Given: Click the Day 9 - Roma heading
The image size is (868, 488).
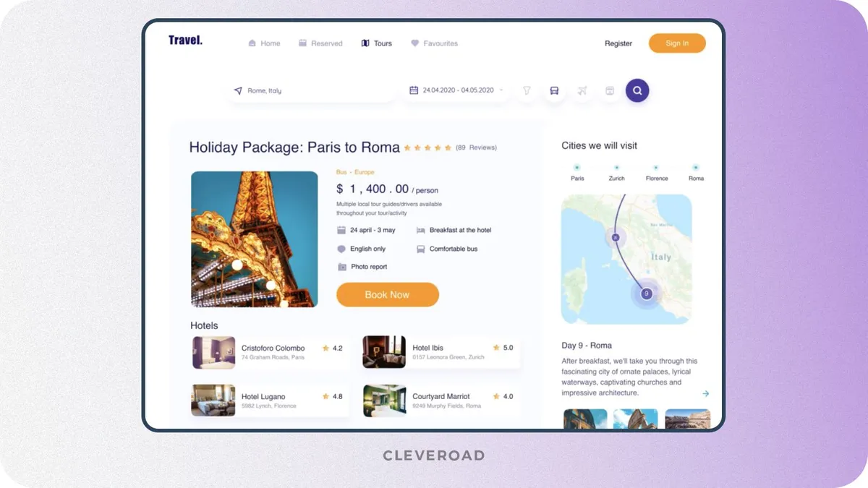Looking at the screenshot, I should [587, 346].
